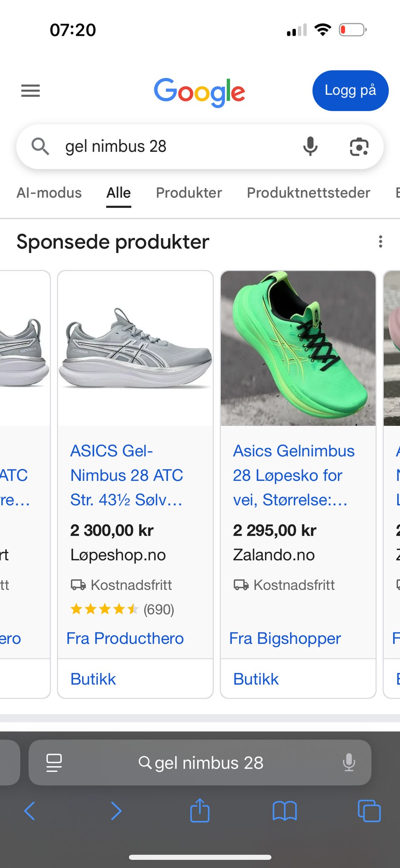Image resolution: width=400 pixels, height=868 pixels.
Task: Open Butikk link under Zalando.no product
Action: click(x=256, y=679)
